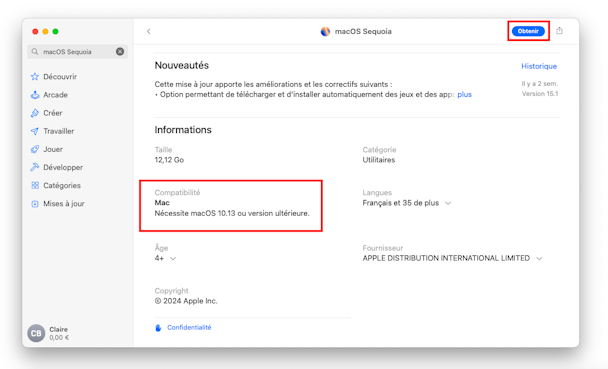Click into the macOS Sequoia search field
Screen dimensions: 608x369
(x=78, y=52)
